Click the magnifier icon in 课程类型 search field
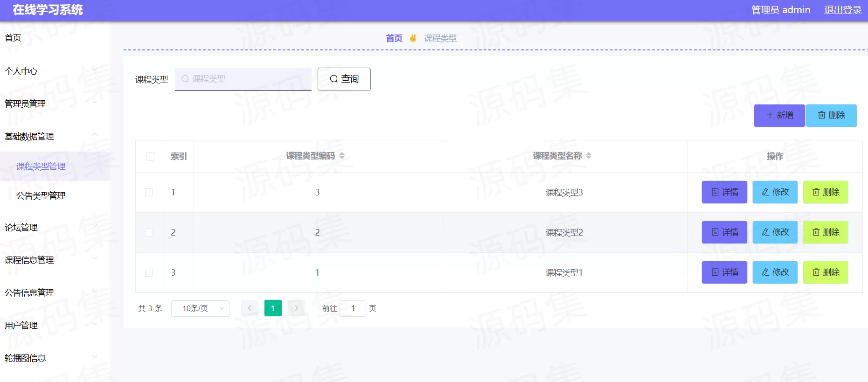 185,79
